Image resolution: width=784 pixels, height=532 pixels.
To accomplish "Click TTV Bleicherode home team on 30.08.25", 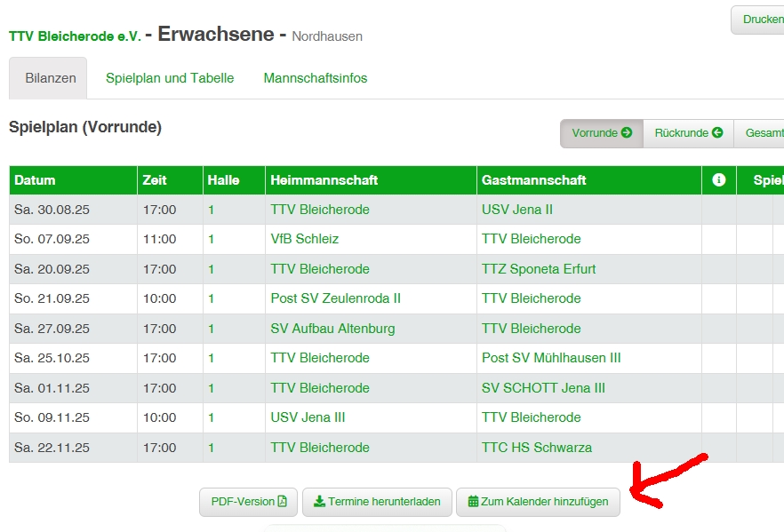I will (320, 210).
